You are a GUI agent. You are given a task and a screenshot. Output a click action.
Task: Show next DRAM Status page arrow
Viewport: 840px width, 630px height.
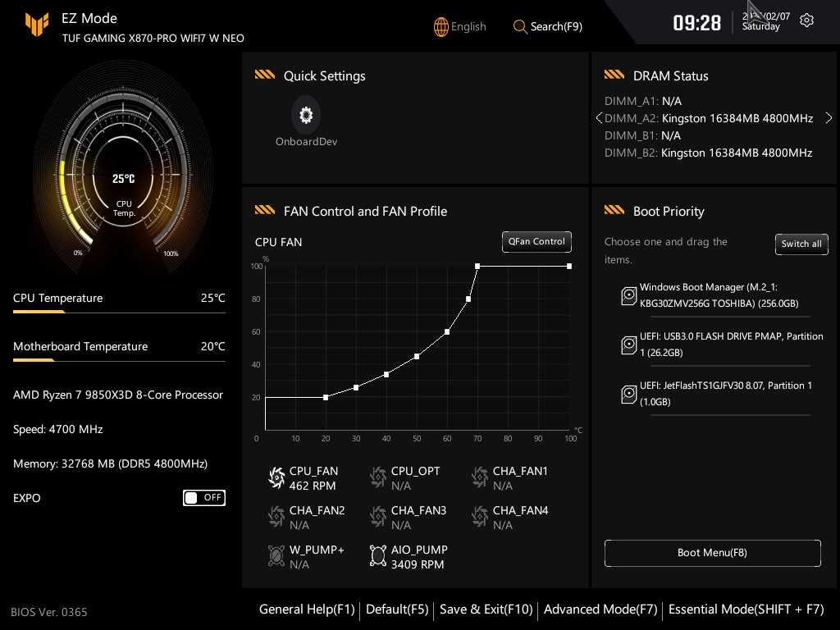pyautogui.click(x=829, y=118)
